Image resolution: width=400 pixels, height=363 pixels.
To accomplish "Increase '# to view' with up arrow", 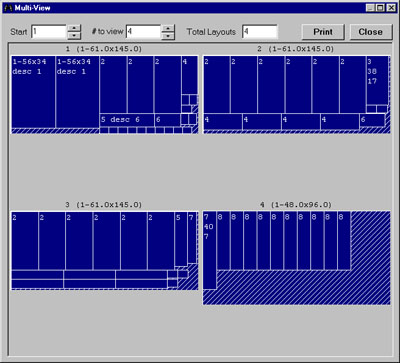I will [168, 28].
